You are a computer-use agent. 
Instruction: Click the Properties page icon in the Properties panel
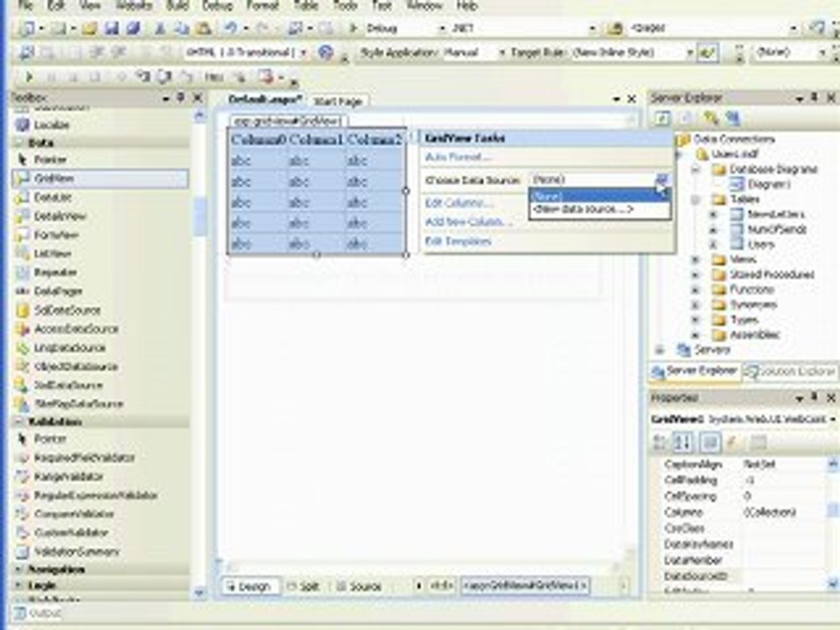(x=710, y=442)
